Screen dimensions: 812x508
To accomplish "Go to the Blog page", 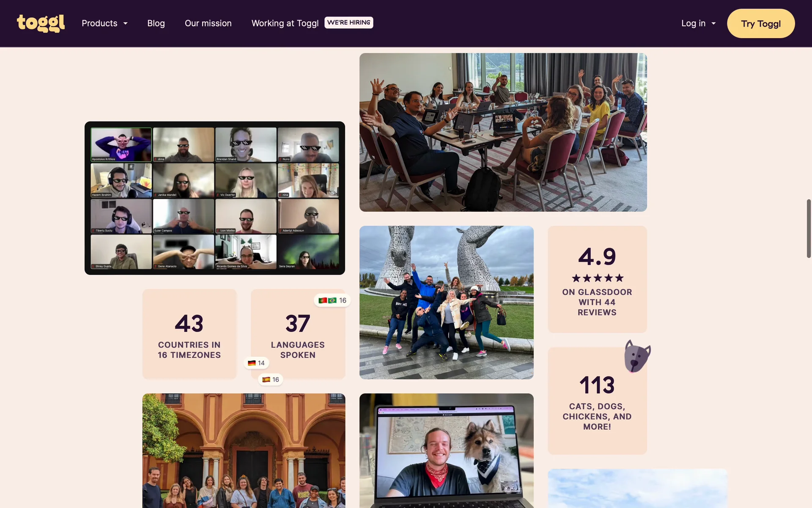I will tap(156, 23).
